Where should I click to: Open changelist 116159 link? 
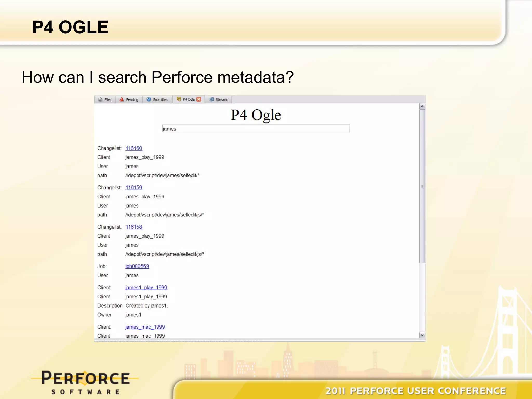pyautogui.click(x=134, y=188)
